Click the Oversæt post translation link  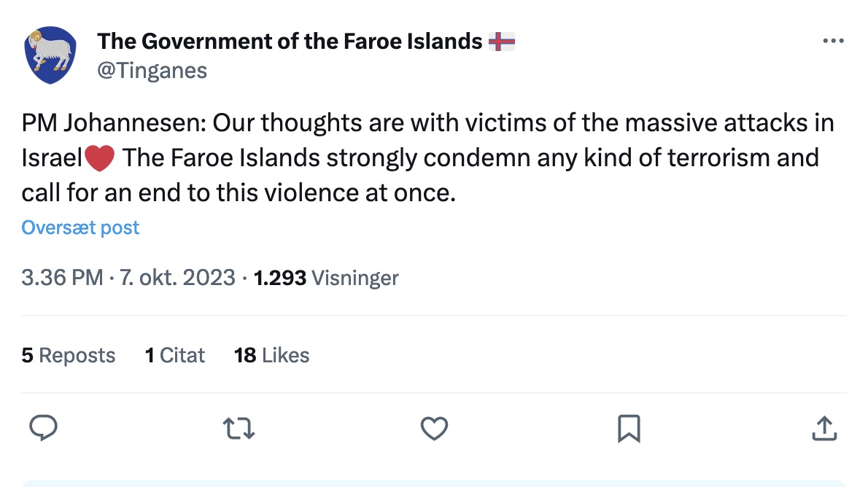pos(80,227)
